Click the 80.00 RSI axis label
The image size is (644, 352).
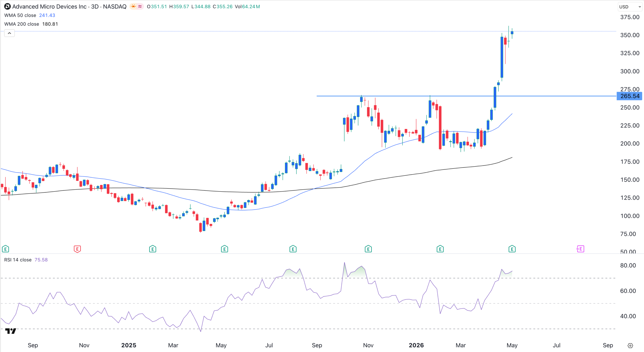pyautogui.click(x=628, y=265)
